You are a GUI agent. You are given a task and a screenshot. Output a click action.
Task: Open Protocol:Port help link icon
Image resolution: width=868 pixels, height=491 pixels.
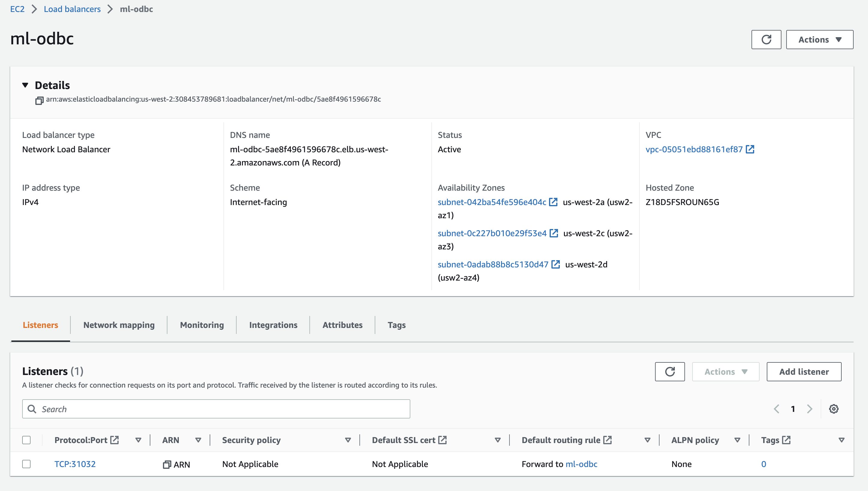(x=114, y=440)
